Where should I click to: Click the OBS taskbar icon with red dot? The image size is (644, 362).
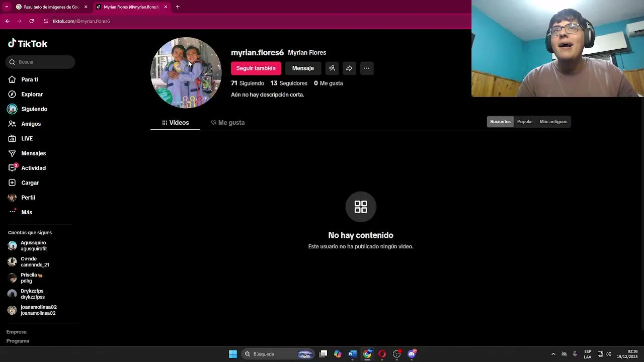[x=397, y=354]
